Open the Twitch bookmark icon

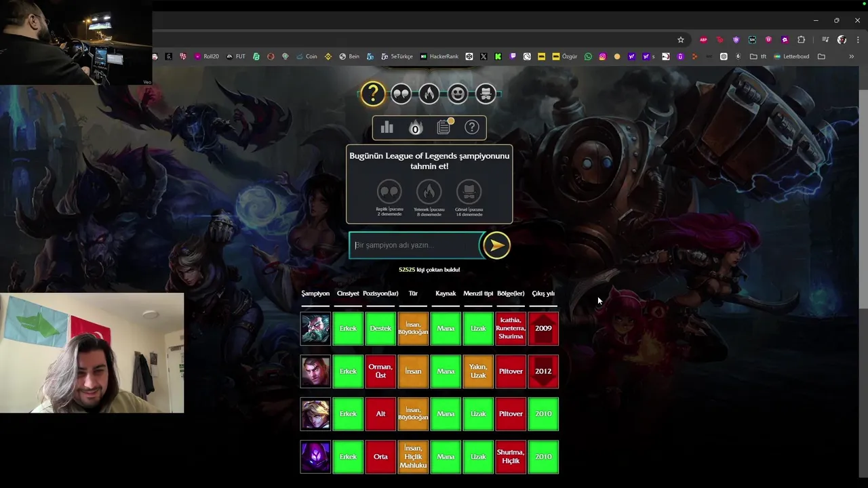click(513, 57)
